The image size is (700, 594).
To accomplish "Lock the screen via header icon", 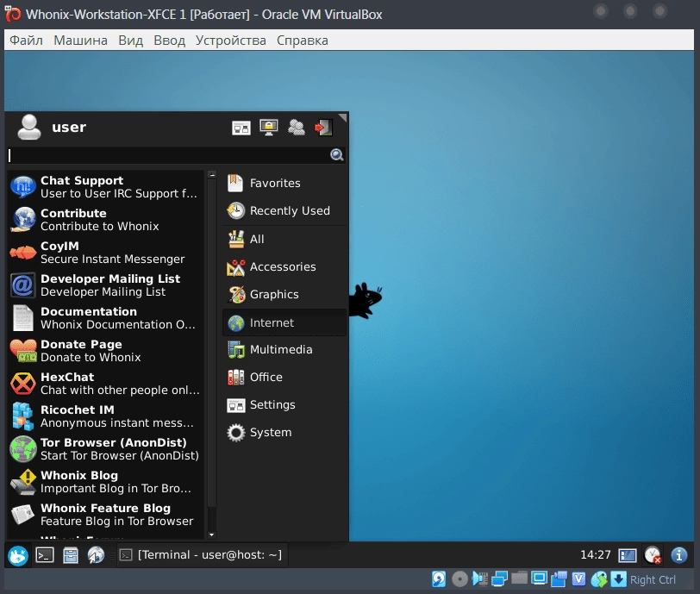I will point(269,128).
